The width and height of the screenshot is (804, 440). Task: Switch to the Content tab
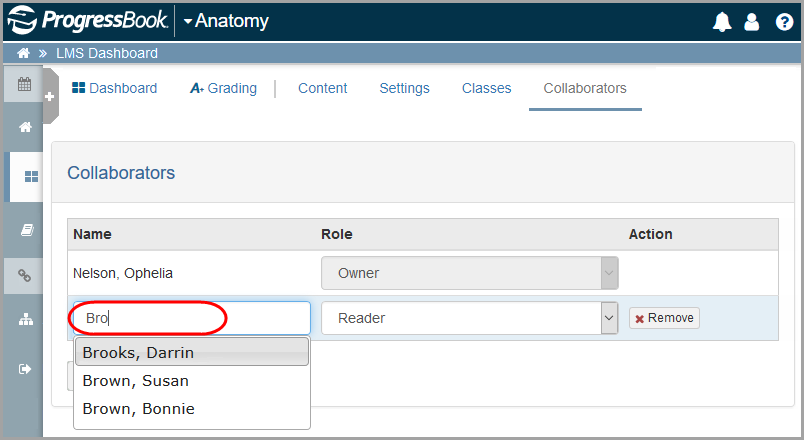coord(323,88)
